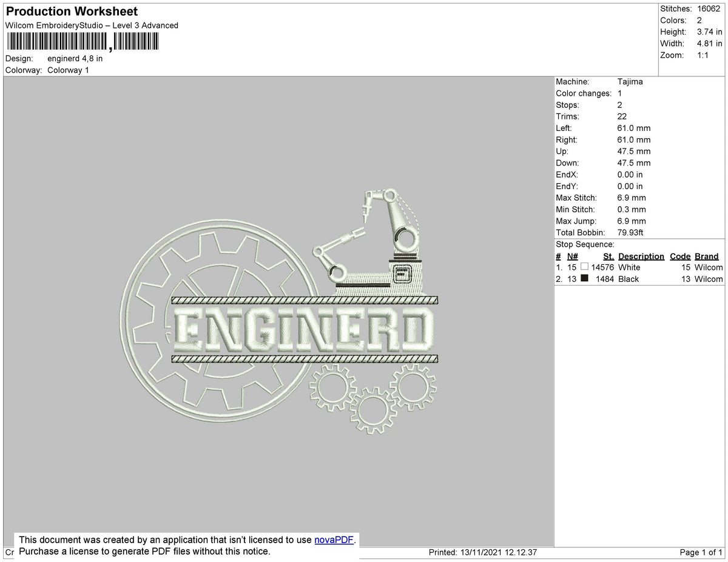Click the ENGINERD lettering in the design
The height and width of the screenshot is (562, 728).
tap(303, 330)
